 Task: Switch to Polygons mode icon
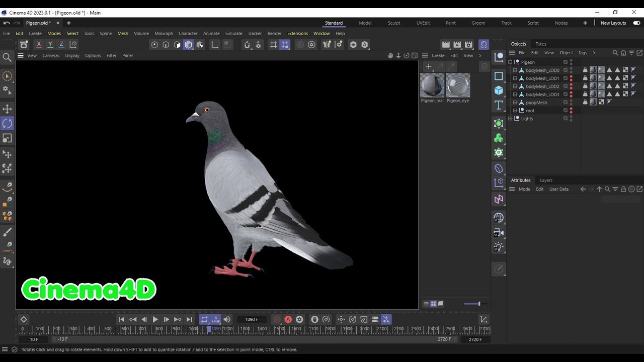pyautogui.click(x=177, y=45)
